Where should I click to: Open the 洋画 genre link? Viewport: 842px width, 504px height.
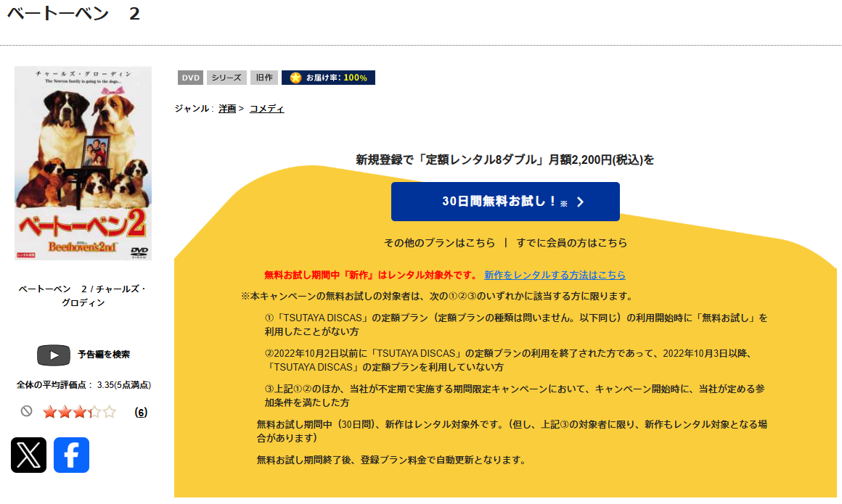[x=227, y=109]
